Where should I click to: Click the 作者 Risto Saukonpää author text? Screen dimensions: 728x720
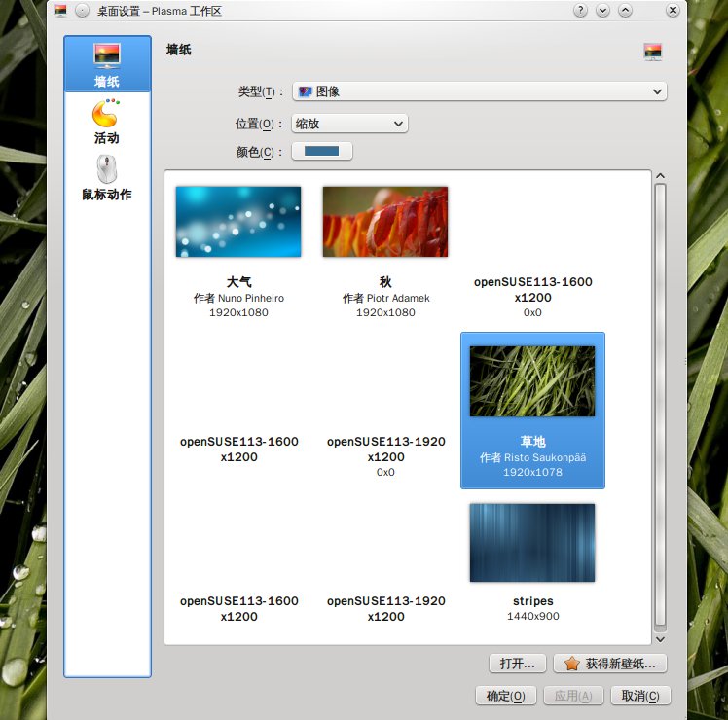tap(532, 457)
